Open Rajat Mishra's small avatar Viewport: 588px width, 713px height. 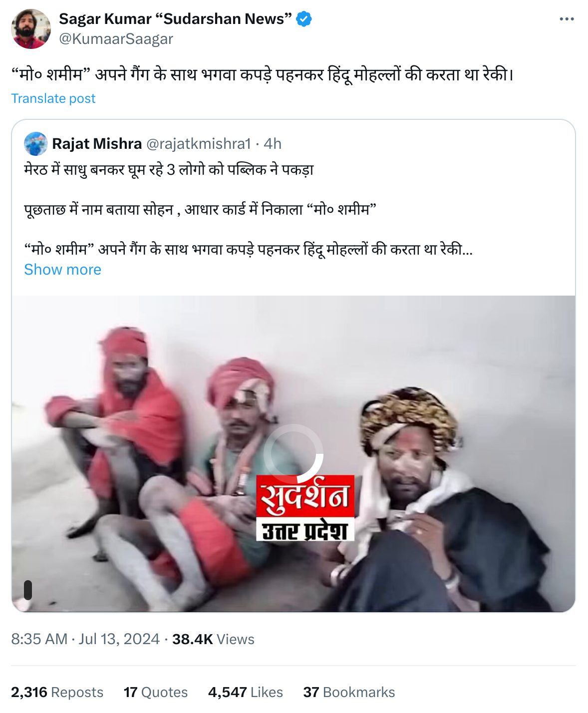point(35,144)
